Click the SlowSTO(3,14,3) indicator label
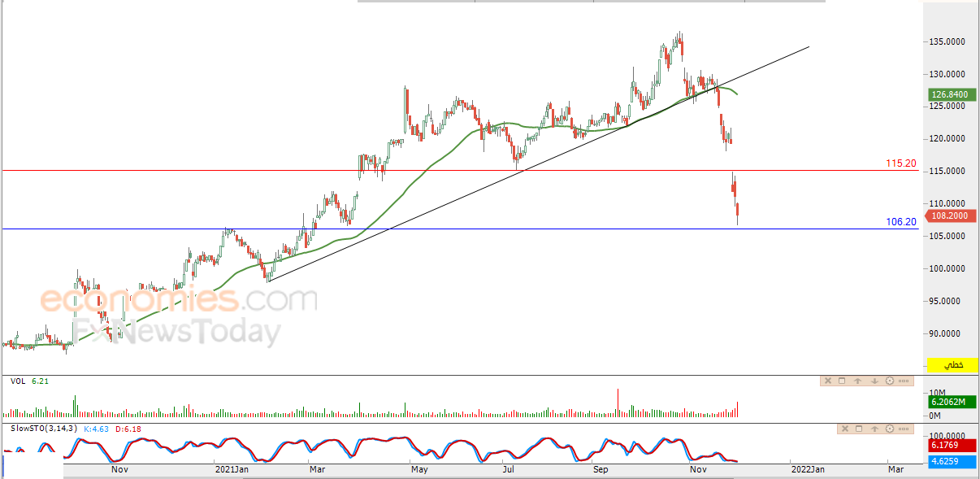The image size is (980, 479). (x=44, y=429)
